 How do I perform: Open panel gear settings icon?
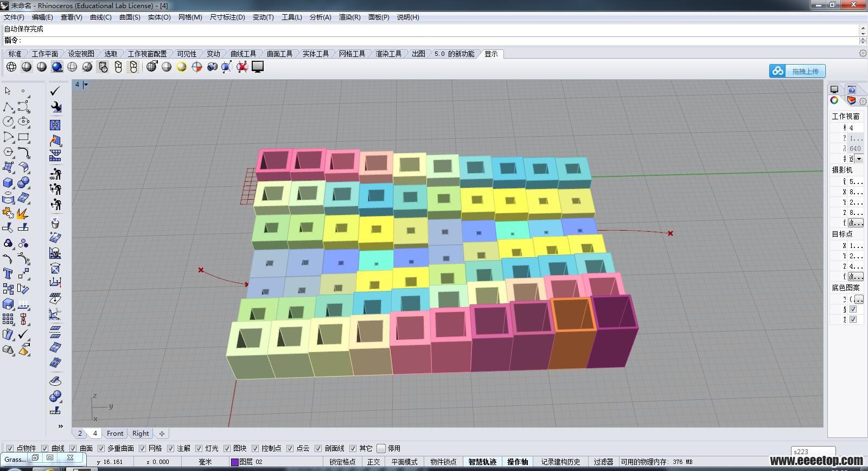pyautogui.click(x=863, y=101)
